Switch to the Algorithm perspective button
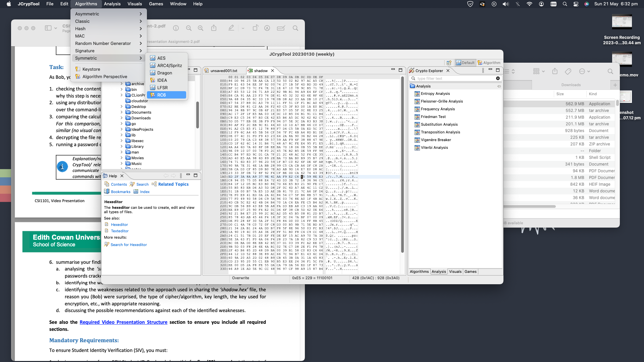 point(489,63)
